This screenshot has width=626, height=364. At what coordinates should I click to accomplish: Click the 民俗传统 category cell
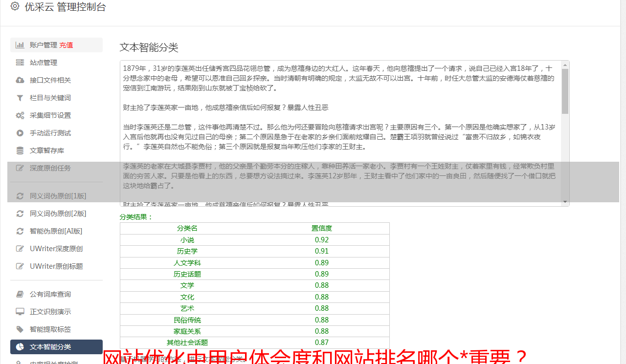(187, 320)
